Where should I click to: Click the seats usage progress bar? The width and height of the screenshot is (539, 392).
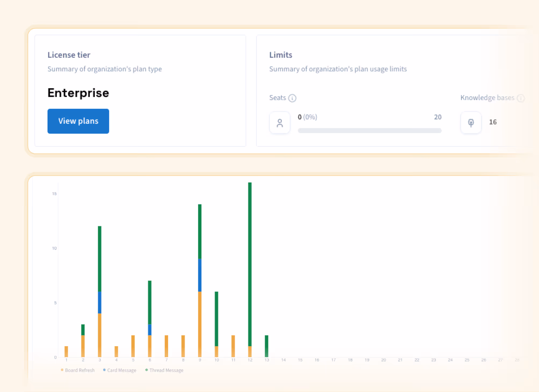pyautogui.click(x=370, y=131)
